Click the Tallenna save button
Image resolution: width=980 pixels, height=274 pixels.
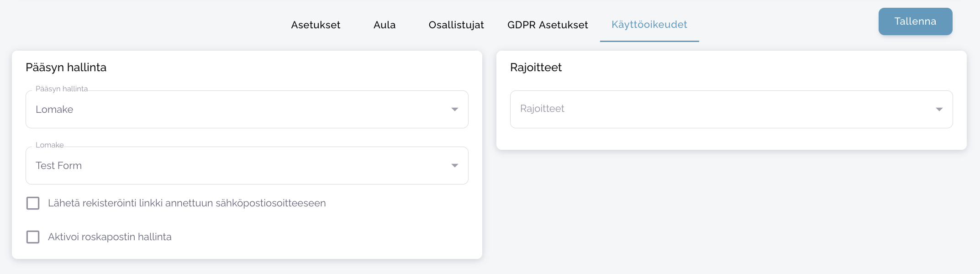point(915,21)
